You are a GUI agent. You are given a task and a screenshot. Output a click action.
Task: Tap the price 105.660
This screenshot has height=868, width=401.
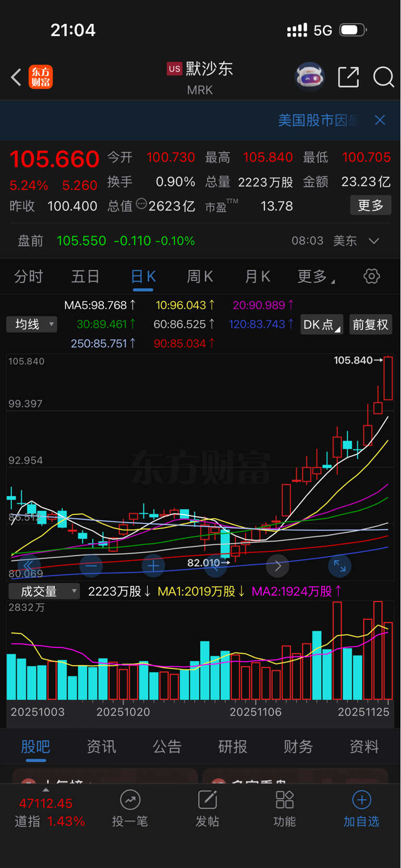pyautogui.click(x=54, y=159)
